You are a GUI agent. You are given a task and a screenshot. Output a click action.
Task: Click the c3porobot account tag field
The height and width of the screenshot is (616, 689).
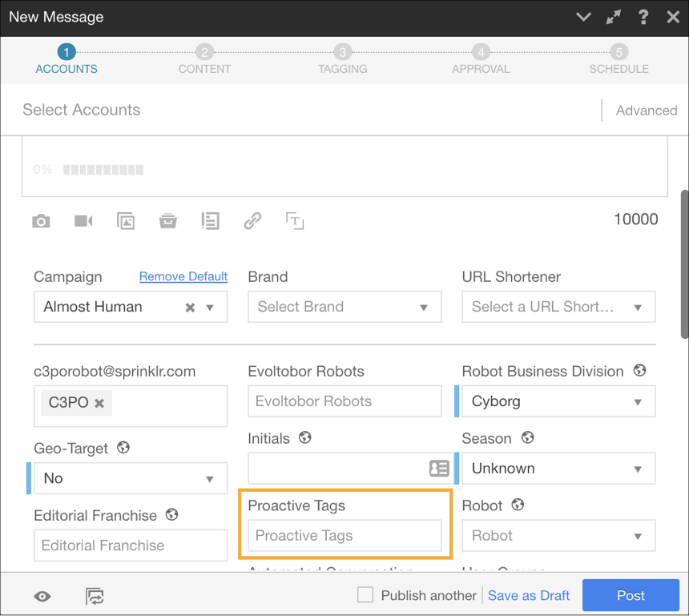pos(131,406)
